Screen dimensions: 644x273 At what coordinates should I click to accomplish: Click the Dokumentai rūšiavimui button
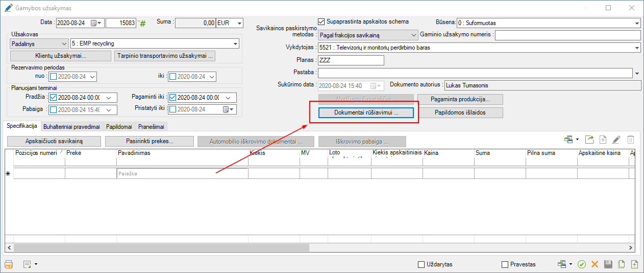365,112
